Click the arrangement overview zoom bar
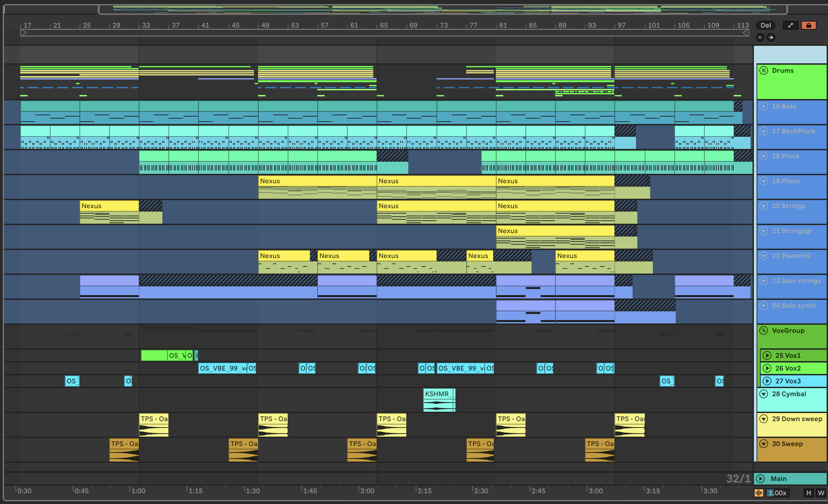 tap(443, 9)
